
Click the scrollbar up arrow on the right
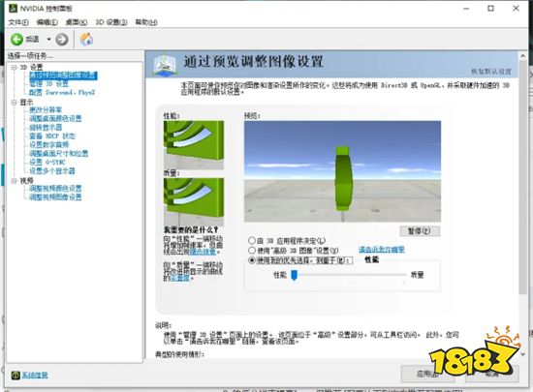522,56
